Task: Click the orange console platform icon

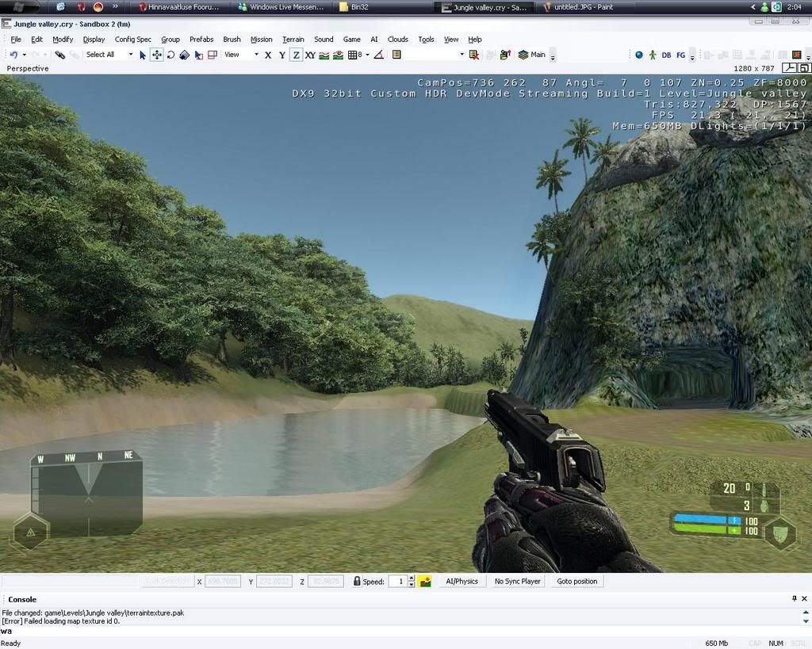Action: [796, 55]
